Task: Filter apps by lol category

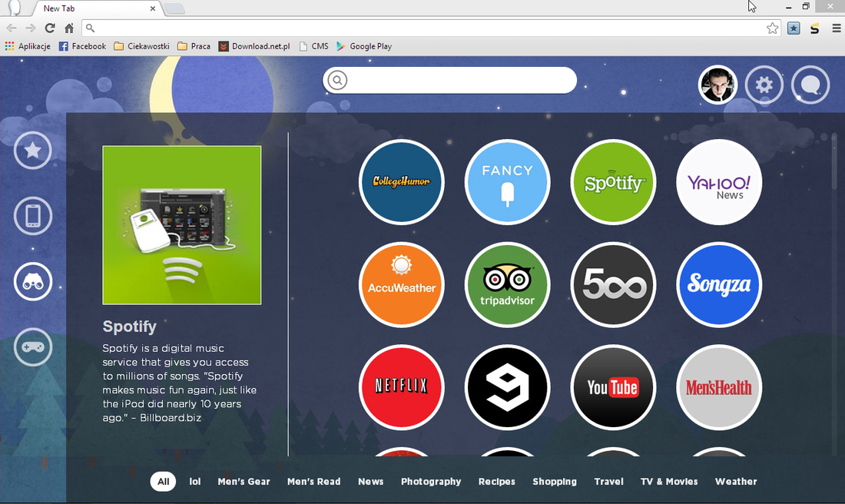Action: (x=195, y=482)
